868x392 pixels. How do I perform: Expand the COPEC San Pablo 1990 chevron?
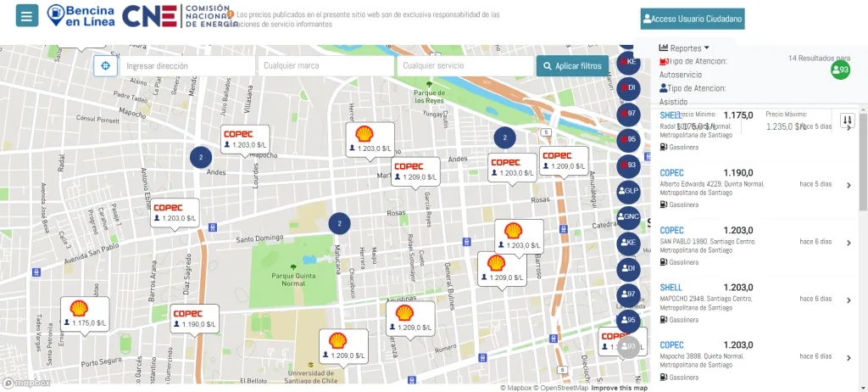[849, 243]
